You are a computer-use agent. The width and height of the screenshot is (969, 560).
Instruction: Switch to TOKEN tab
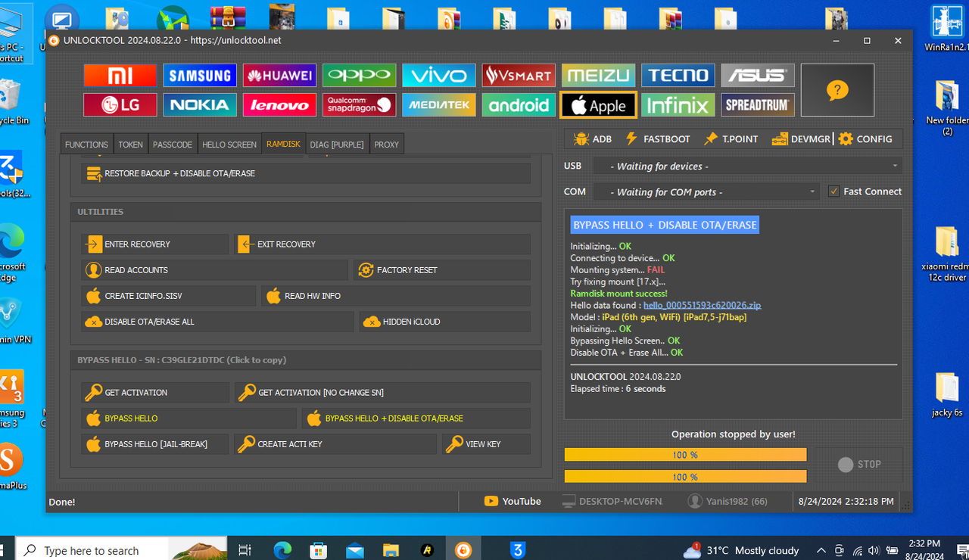pos(130,145)
